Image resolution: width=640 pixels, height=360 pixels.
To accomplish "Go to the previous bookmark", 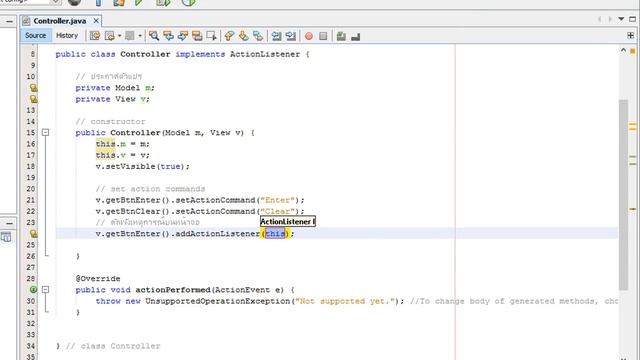I will (229, 36).
